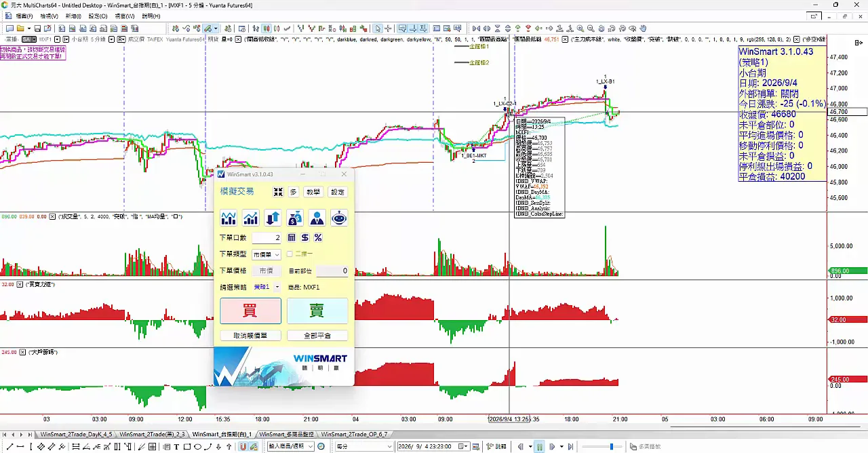Screen dimensions: 868x453
Task: Open the calculator icon next to 下單口數
Action: pyautogui.click(x=292, y=237)
